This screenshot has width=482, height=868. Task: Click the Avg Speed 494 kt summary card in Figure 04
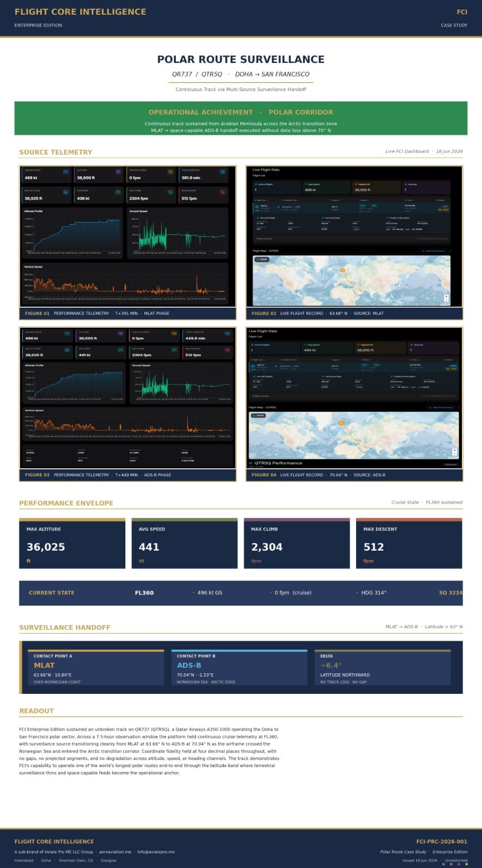(327, 348)
